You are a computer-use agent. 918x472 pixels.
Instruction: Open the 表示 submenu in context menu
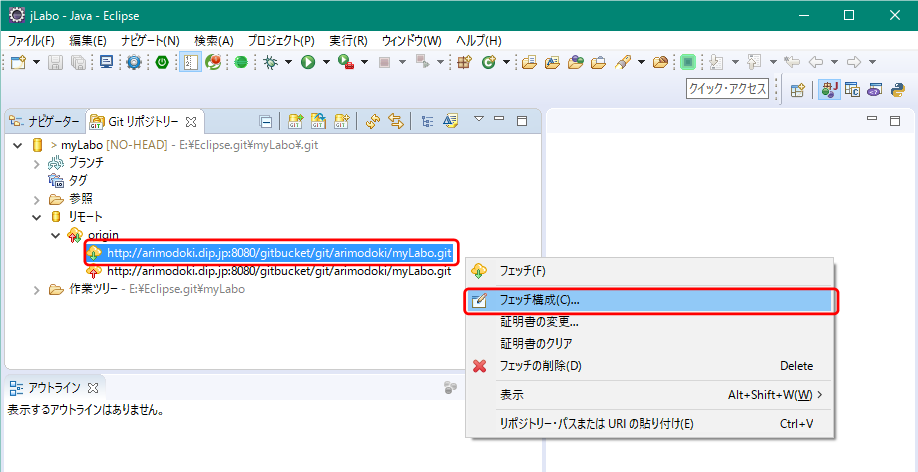tap(649, 395)
